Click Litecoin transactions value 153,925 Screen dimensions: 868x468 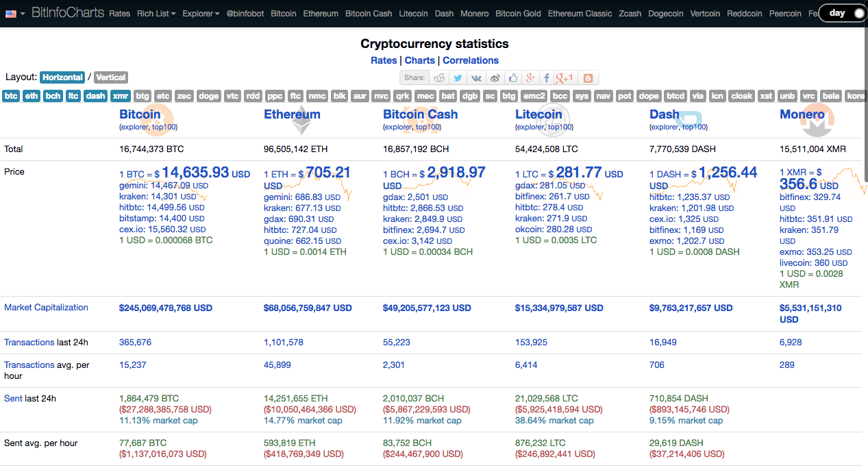[x=531, y=342]
